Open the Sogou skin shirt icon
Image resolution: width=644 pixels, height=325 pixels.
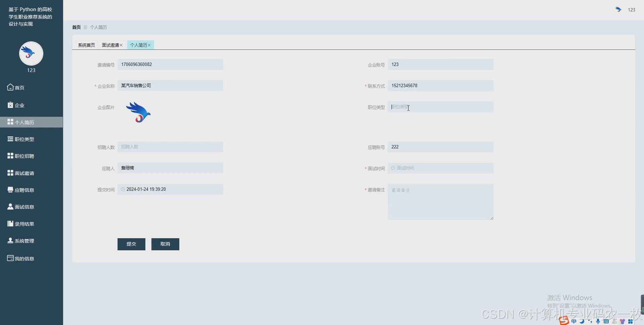coord(622,321)
